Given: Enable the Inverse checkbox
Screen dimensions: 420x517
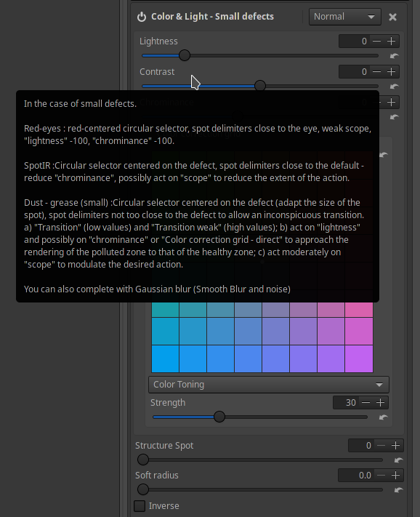Looking at the screenshot, I should 140,506.
